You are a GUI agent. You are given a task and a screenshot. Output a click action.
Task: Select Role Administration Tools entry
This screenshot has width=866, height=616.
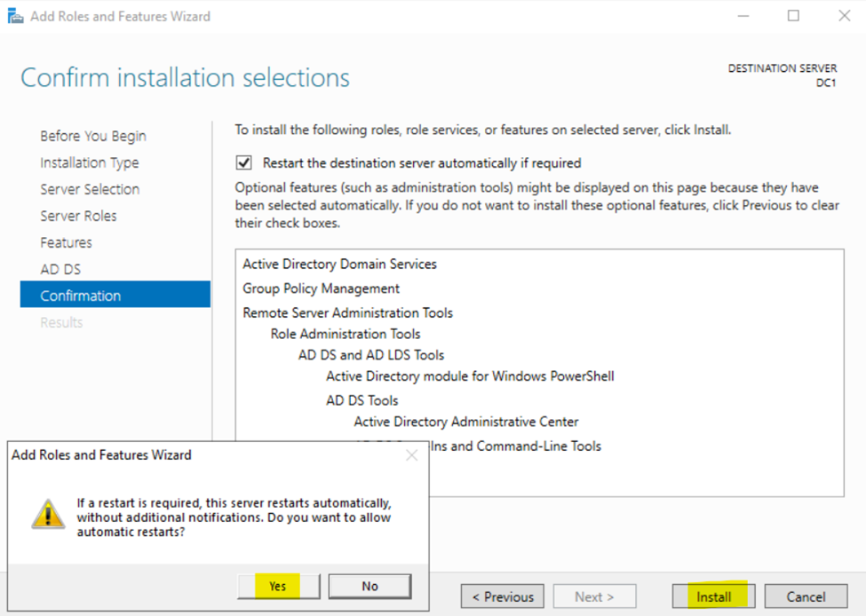[346, 334]
